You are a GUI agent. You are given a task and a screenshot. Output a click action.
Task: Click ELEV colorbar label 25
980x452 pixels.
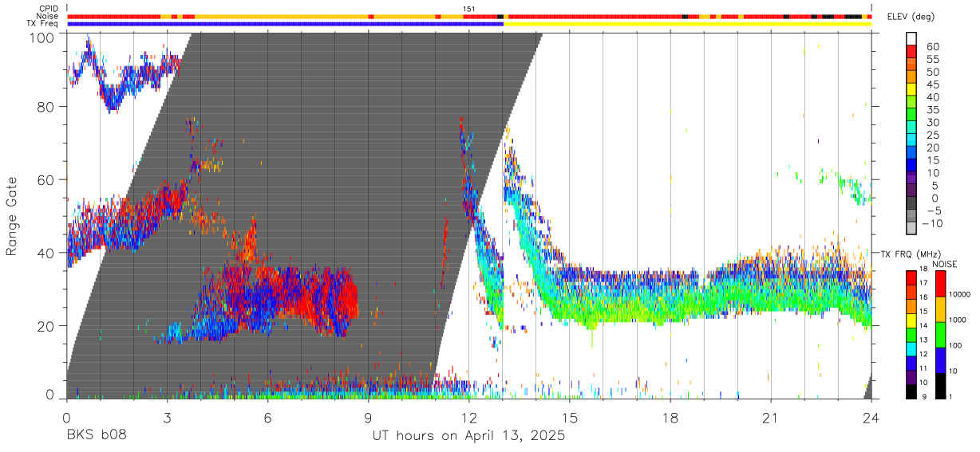(931, 135)
